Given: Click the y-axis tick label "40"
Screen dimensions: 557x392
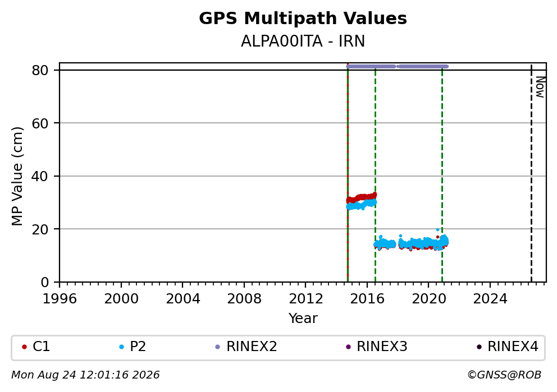Looking at the screenshot, I should 40,176.
